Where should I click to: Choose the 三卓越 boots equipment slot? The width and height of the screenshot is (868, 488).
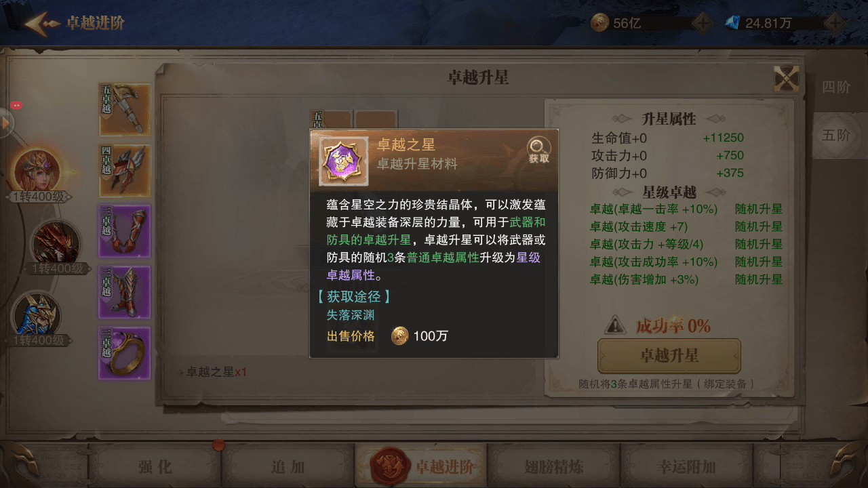[x=125, y=292]
